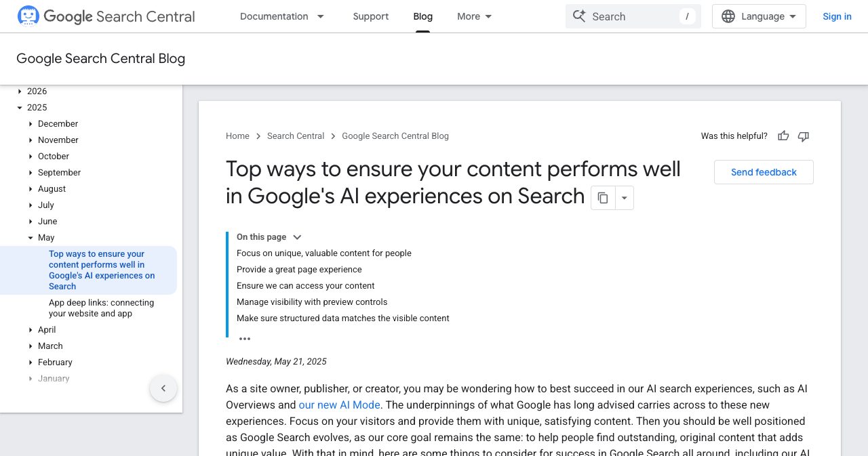Open the Support nav item
The width and height of the screenshot is (868, 456).
pos(371,16)
